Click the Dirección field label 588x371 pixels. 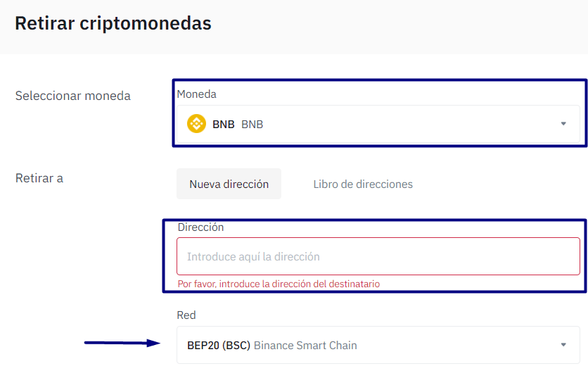[x=200, y=227]
